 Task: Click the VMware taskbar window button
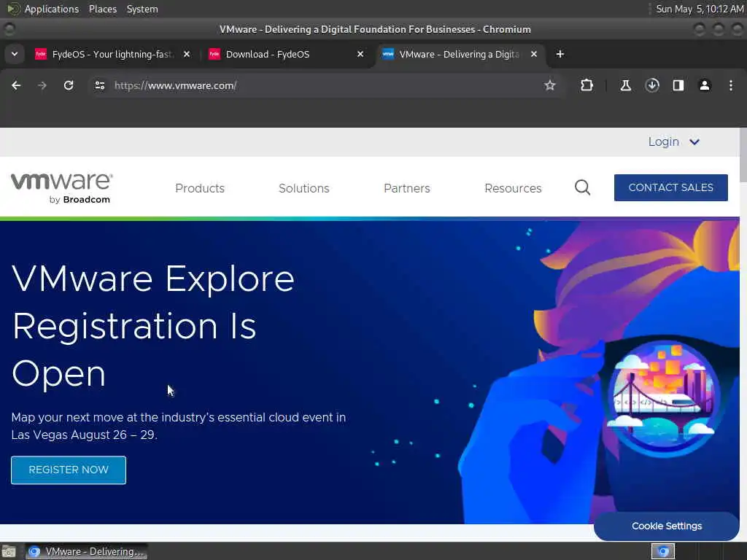click(x=87, y=551)
